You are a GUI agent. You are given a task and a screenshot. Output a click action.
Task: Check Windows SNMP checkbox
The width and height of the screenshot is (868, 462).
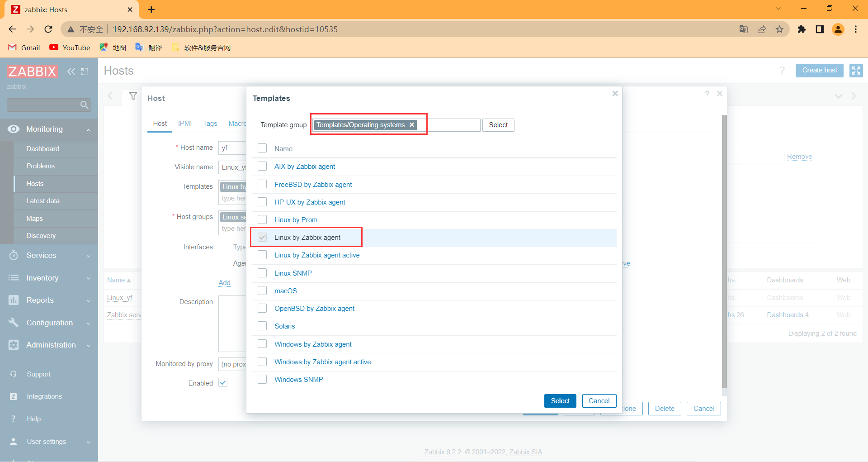point(262,379)
